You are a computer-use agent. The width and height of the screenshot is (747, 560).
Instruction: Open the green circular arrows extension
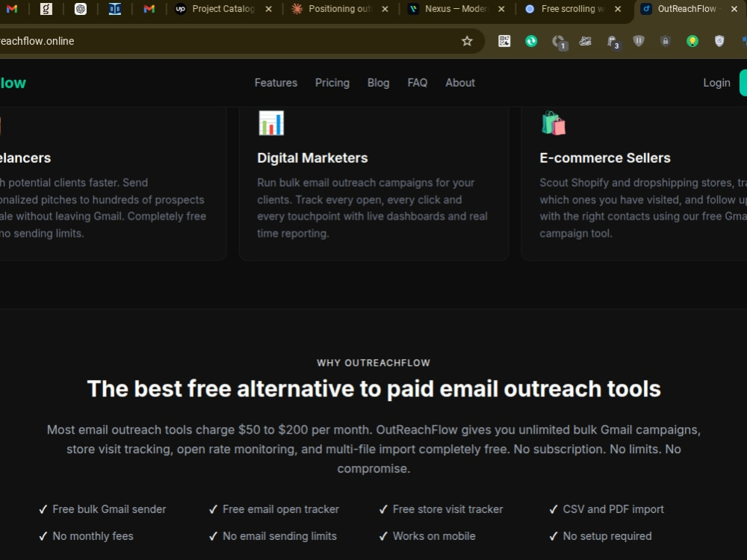click(530, 41)
